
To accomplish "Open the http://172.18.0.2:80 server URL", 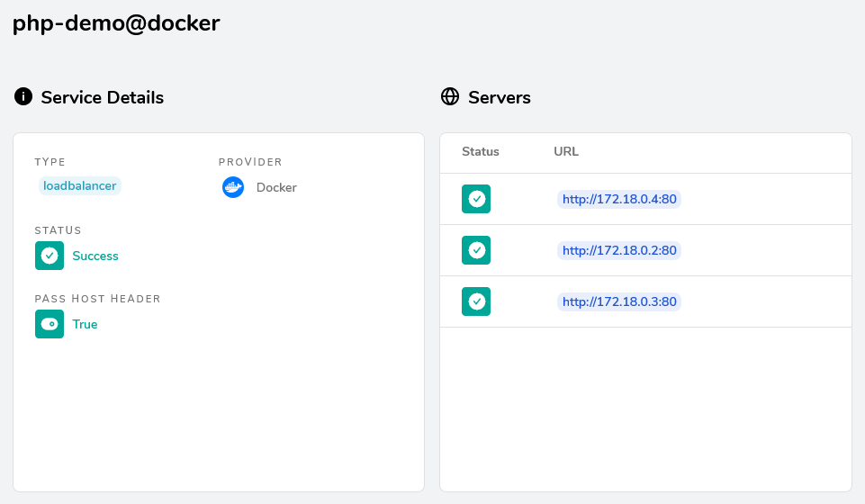I will 619,250.
